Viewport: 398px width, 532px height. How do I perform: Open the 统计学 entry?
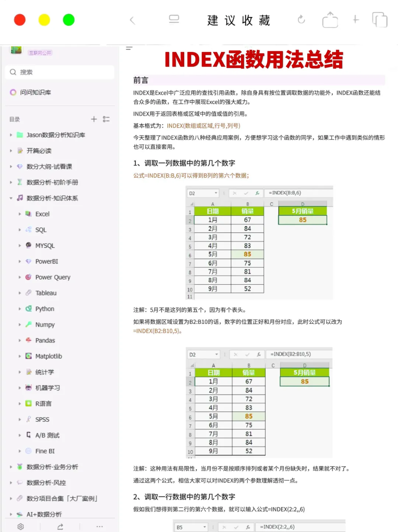[45, 372]
